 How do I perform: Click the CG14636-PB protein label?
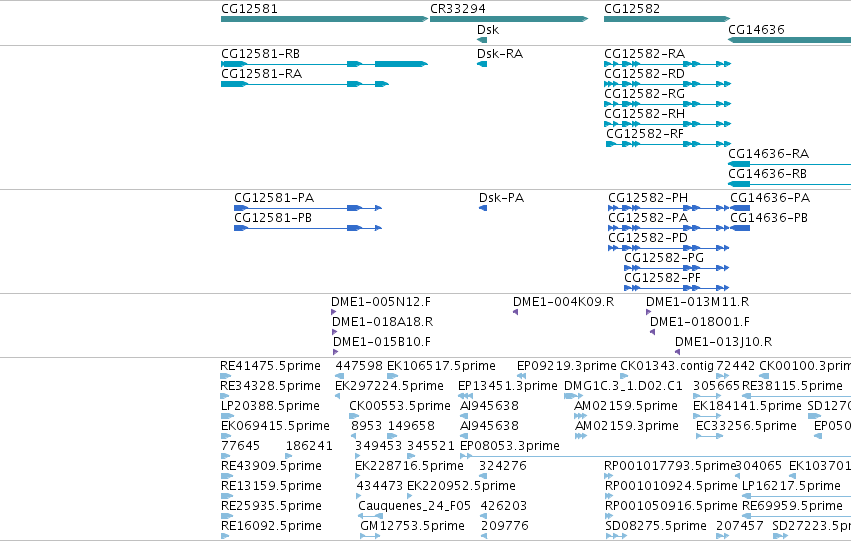coord(769,218)
